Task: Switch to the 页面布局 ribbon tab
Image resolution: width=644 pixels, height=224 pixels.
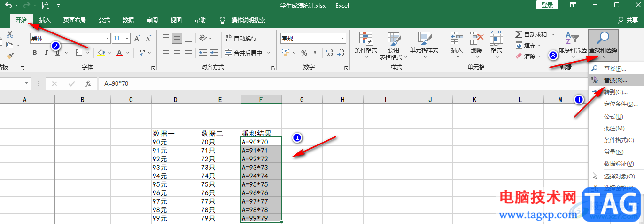Action: tap(74, 20)
